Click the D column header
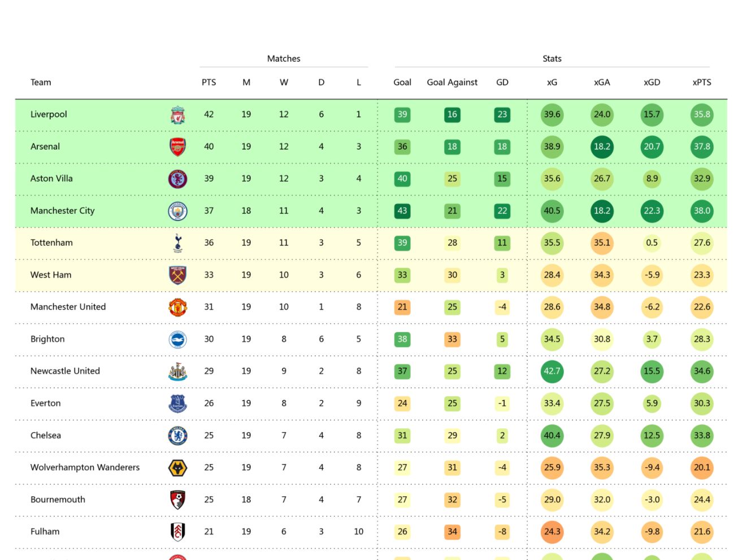The height and width of the screenshot is (560, 747). point(321,83)
